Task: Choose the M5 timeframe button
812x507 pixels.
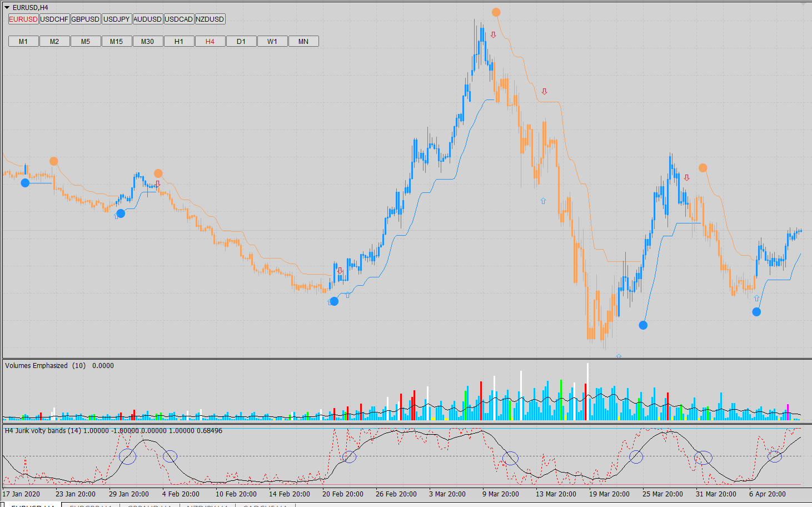Action: (x=86, y=41)
